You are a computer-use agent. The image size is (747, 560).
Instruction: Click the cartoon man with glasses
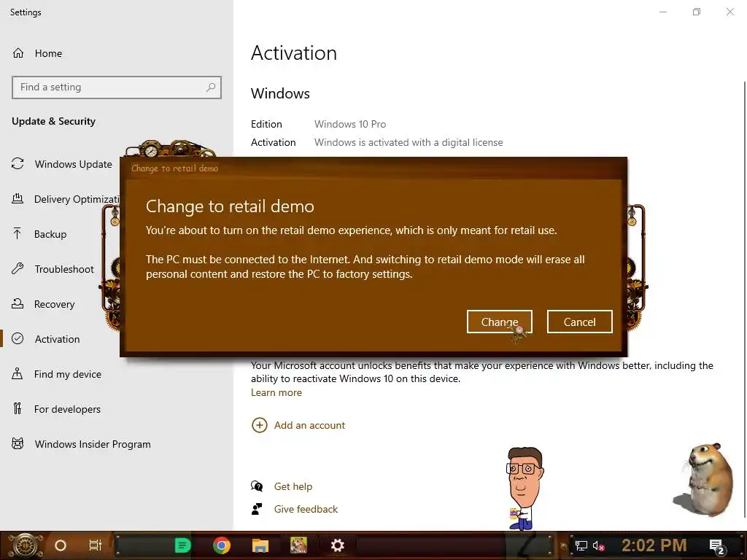tap(524, 489)
